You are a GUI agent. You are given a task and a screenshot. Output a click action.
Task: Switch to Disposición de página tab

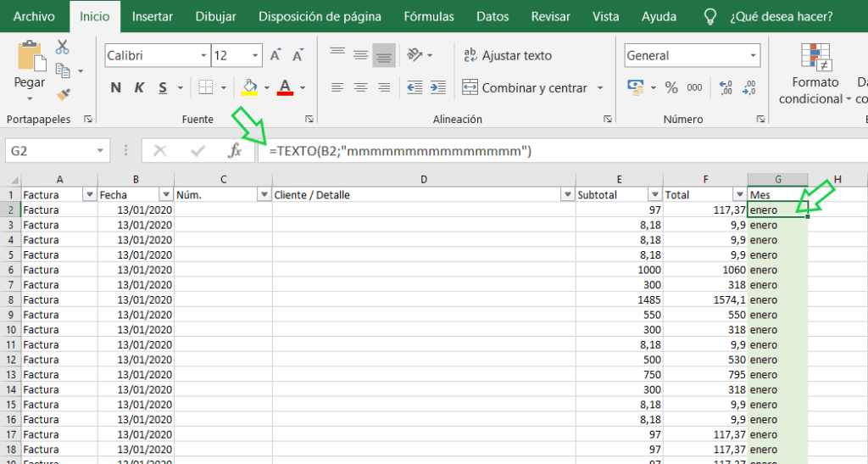click(320, 17)
